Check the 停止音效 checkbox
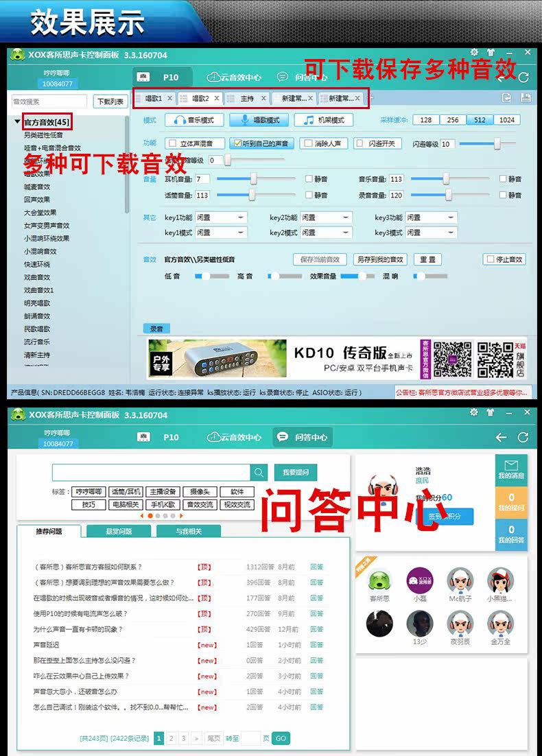Viewport: 542px width, 756px height. pos(491,259)
